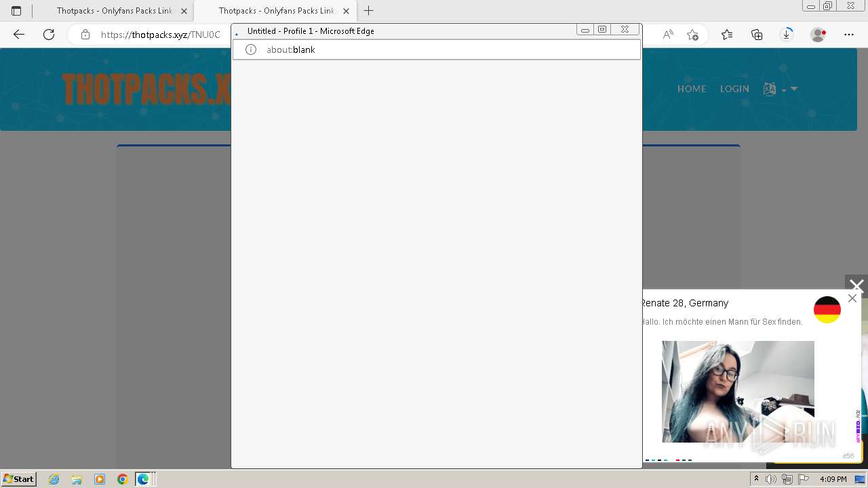Close the Untitled popup window
The width and height of the screenshot is (868, 488).
tap(625, 30)
